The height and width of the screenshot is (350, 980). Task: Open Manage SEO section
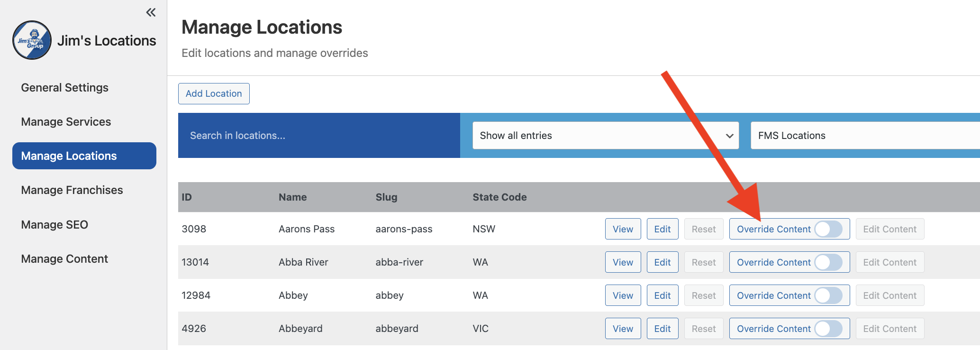tap(54, 225)
